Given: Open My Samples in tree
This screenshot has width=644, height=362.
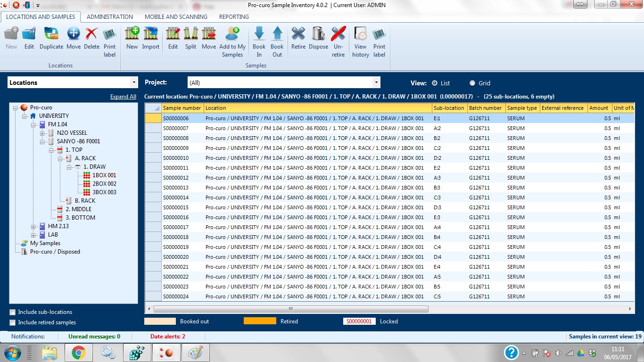Looking at the screenshot, I should (x=45, y=243).
